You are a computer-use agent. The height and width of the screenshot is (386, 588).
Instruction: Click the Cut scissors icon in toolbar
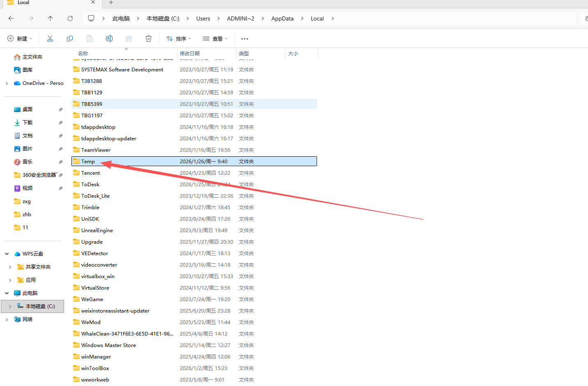[50, 39]
